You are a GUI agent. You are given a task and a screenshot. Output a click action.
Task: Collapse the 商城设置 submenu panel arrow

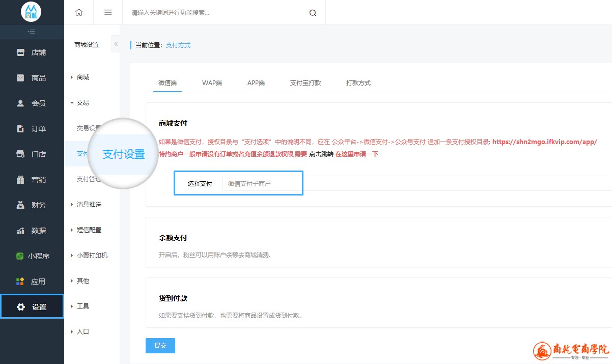click(x=116, y=44)
